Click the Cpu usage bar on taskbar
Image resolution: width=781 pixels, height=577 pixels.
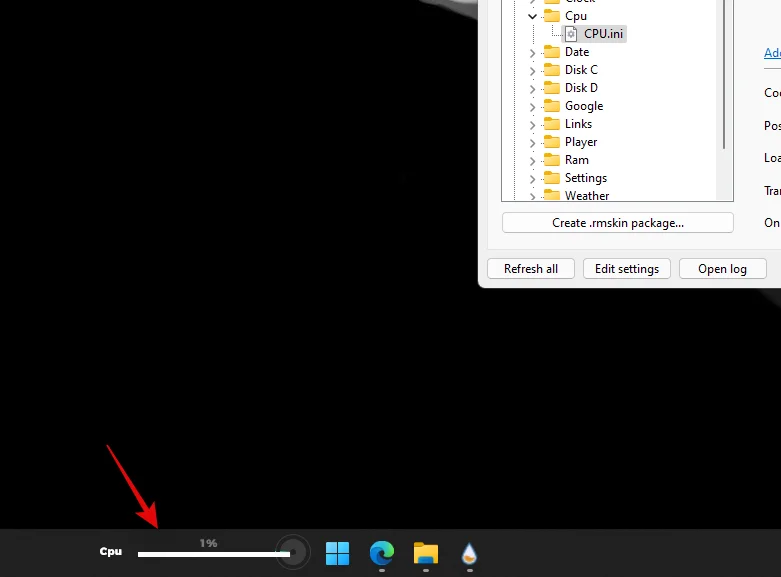pos(214,554)
